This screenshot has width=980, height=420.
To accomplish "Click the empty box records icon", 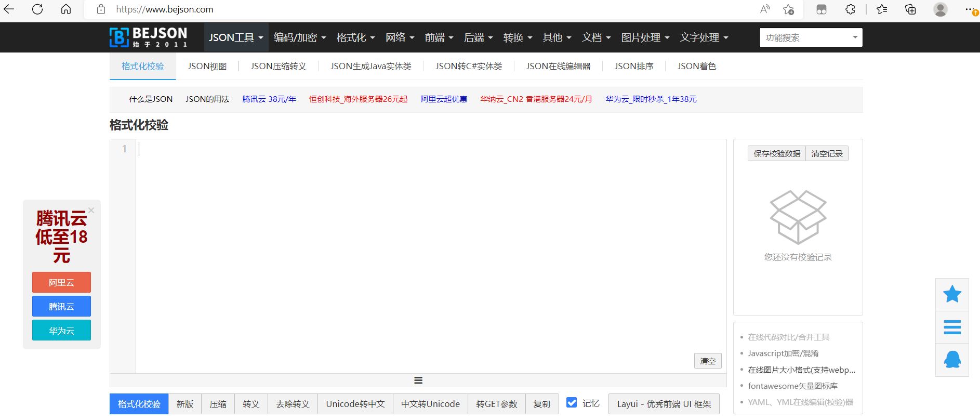I will point(798,217).
